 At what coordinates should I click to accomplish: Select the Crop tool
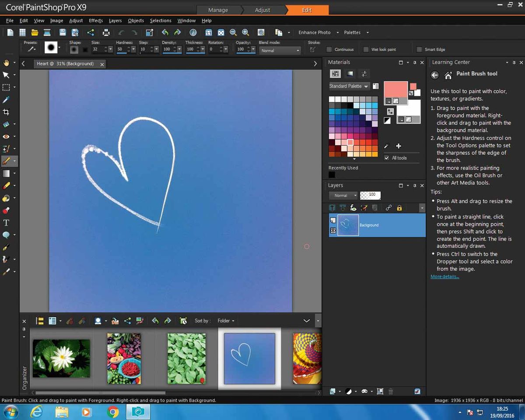[7, 112]
